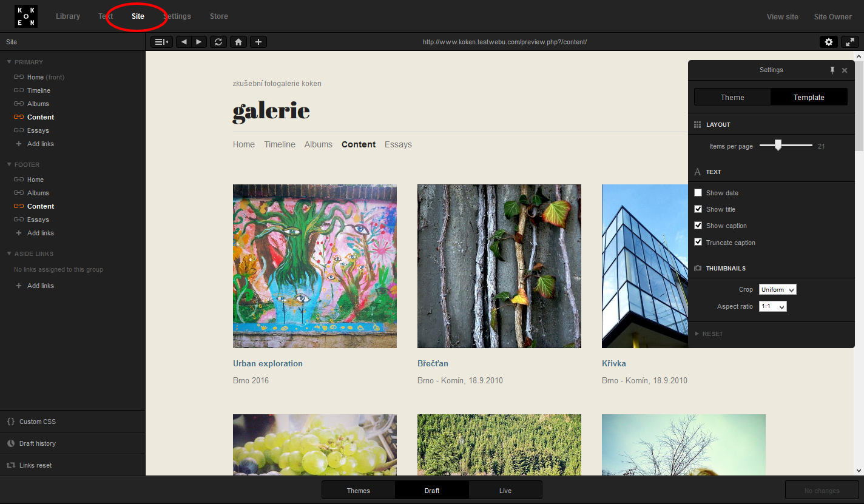This screenshot has height=504, width=864.
Task: Click link icon beside Essays in Primary
Action: [x=19, y=130]
